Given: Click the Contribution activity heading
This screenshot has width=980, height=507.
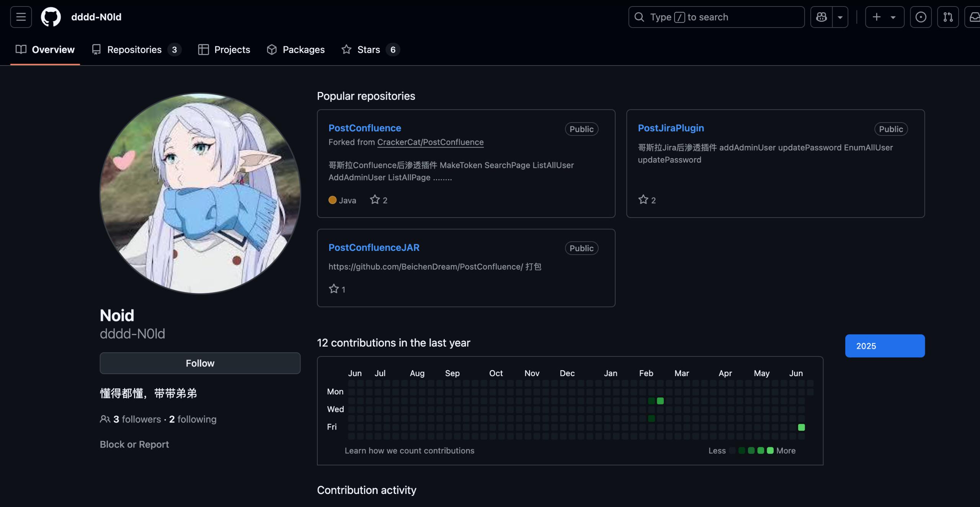Looking at the screenshot, I should click(x=367, y=490).
